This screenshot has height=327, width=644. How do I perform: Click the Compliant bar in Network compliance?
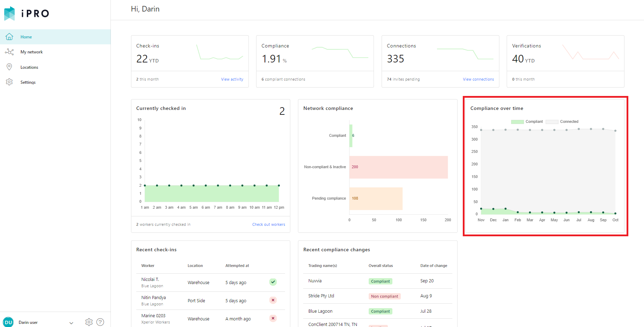(x=351, y=136)
